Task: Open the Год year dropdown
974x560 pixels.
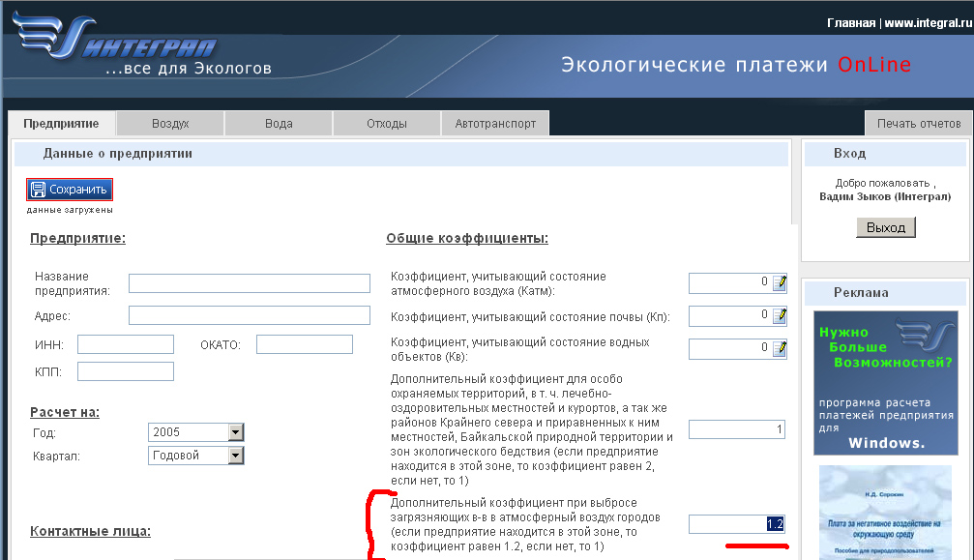Action: pyautogui.click(x=235, y=432)
